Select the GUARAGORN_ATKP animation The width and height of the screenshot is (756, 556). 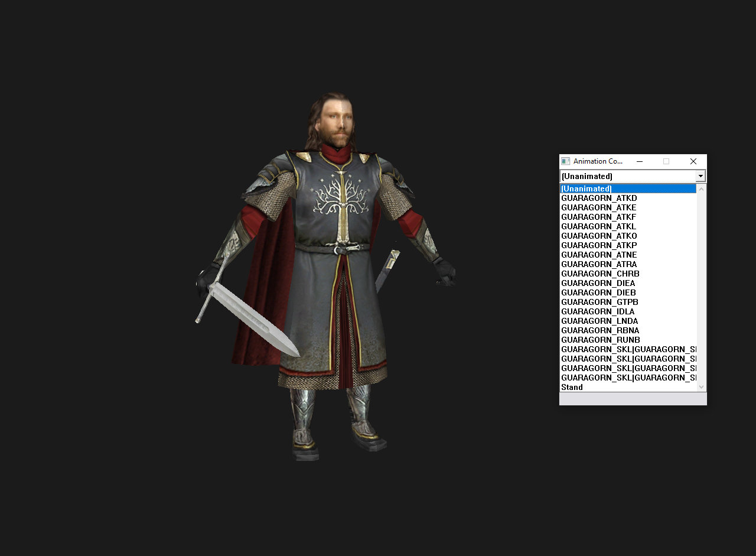[x=628, y=245]
